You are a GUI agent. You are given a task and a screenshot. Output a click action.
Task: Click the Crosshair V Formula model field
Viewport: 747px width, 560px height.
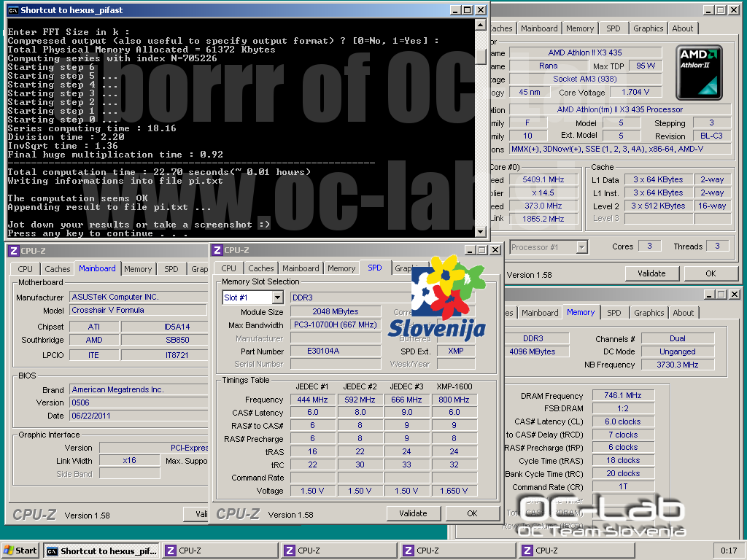pyautogui.click(x=138, y=310)
